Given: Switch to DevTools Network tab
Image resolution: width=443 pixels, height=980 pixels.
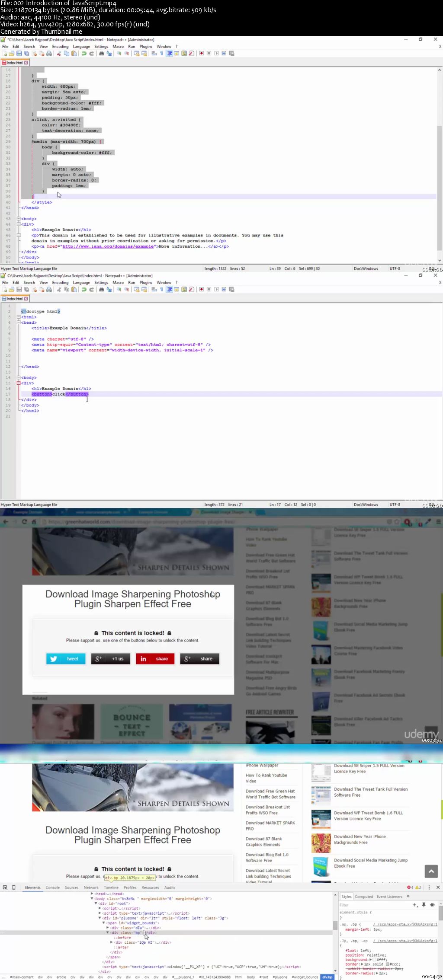Looking at the screenshot, I should click(91, 887).
